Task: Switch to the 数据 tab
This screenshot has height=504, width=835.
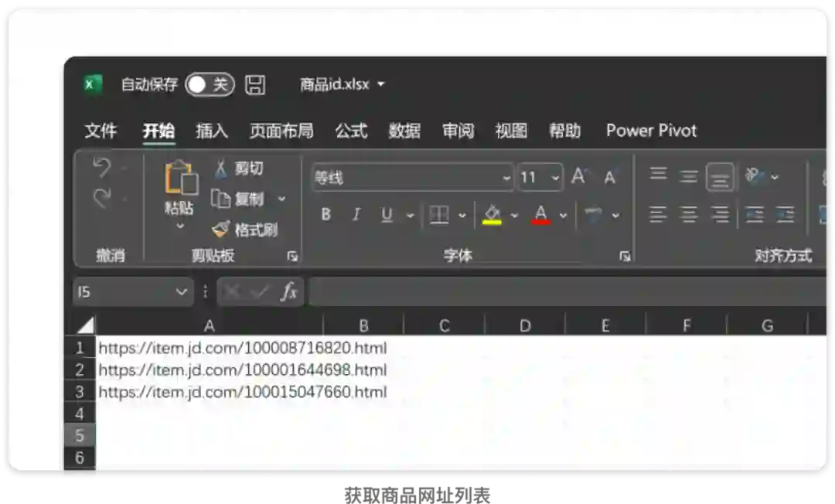Action: (404, 131)
